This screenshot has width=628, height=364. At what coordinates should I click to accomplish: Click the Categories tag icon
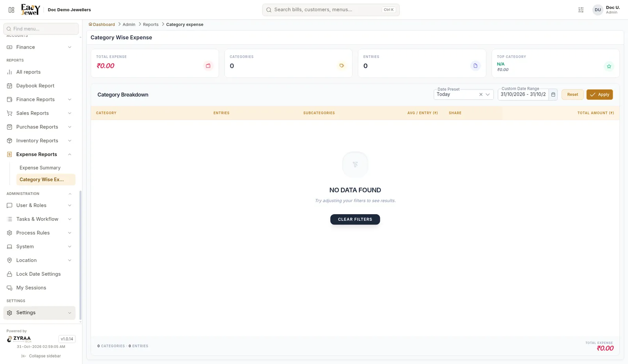click(x=341, y=66)
